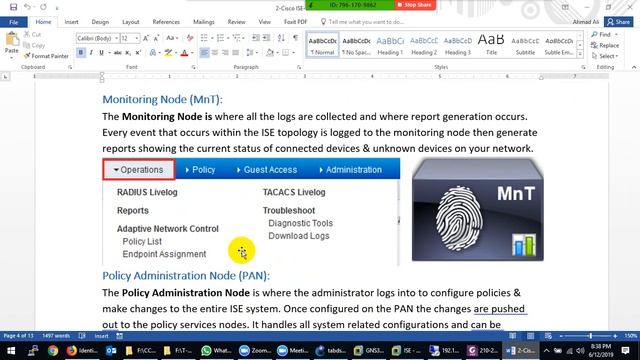Switch to the Layout tab
The width and height of the screenshot is (640, 360).
pos(131,22)
